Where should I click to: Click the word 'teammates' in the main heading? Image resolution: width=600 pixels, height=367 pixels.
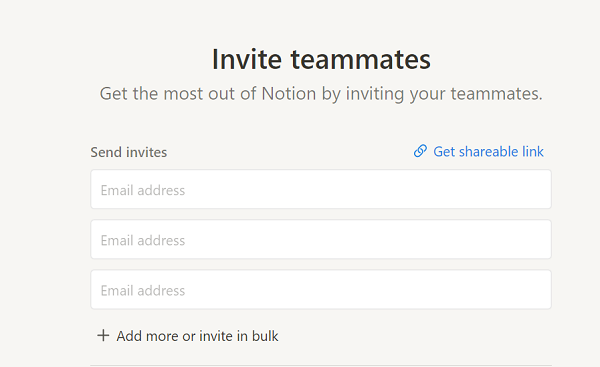pos(360,59)
